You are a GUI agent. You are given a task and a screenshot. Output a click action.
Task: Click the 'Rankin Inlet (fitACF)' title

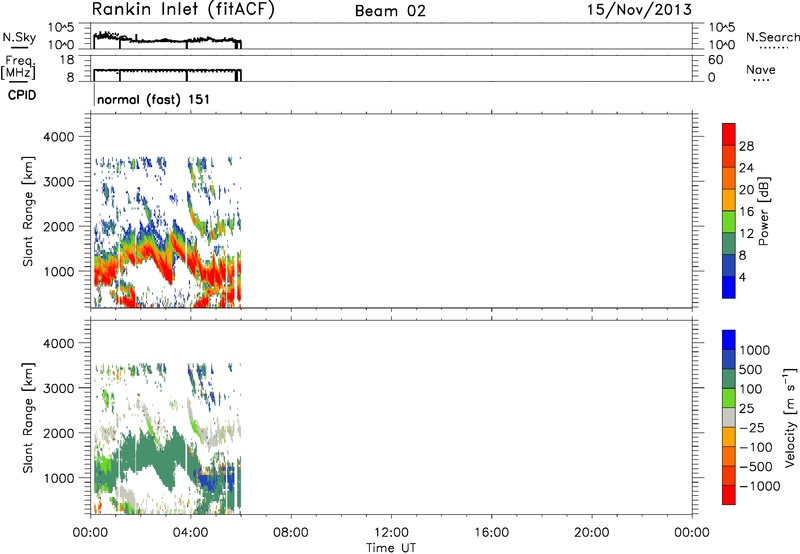tap(183, 10)
